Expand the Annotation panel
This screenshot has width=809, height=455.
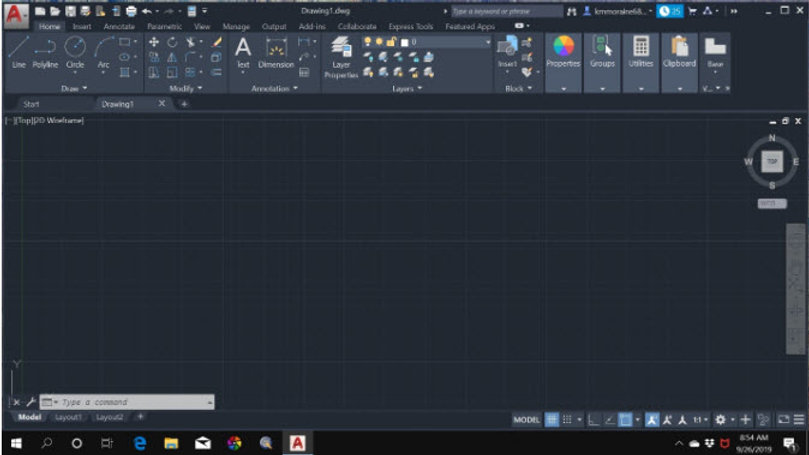(274, 88)
